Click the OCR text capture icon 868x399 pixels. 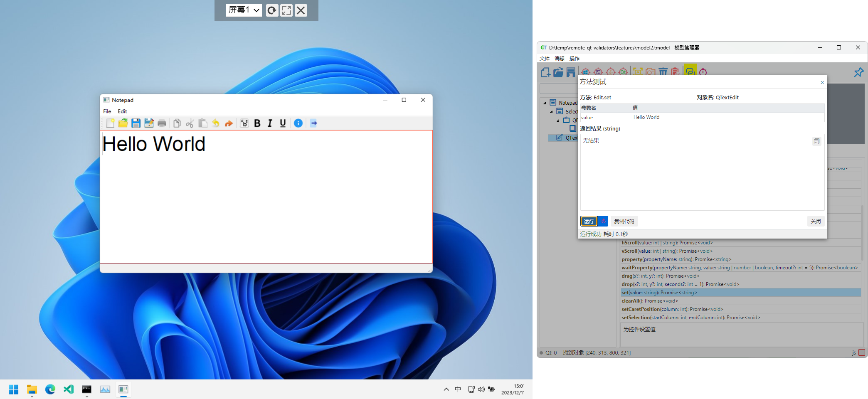(638, 72)
